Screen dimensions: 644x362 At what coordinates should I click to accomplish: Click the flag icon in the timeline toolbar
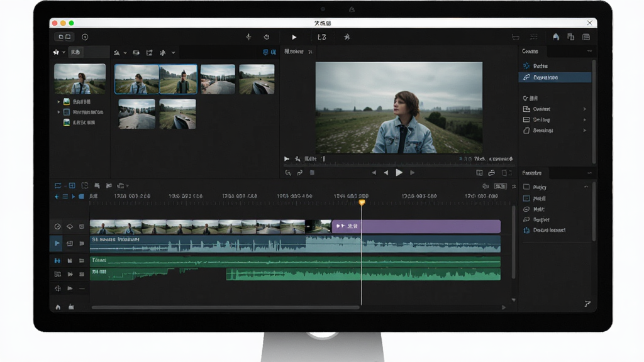[97, 185]
